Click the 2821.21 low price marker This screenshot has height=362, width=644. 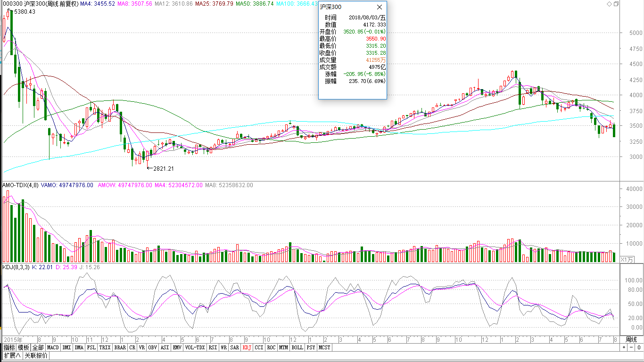coord(164,168)
